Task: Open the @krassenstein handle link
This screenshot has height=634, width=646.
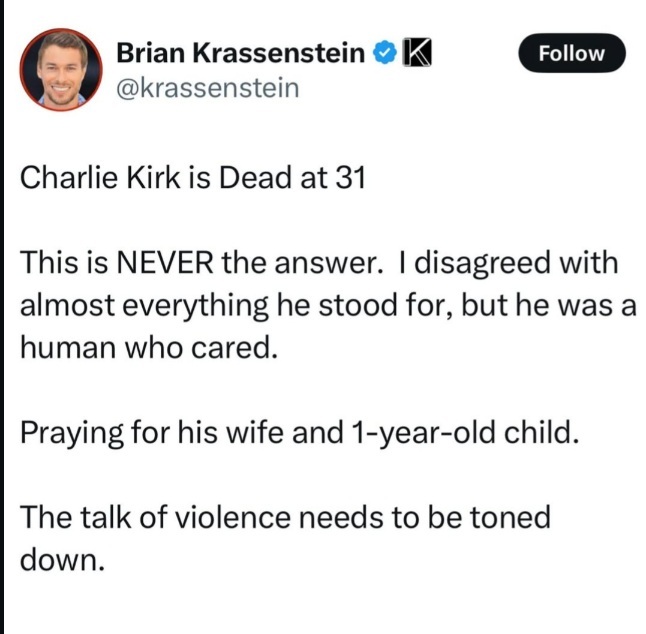Action: point(207,88)
